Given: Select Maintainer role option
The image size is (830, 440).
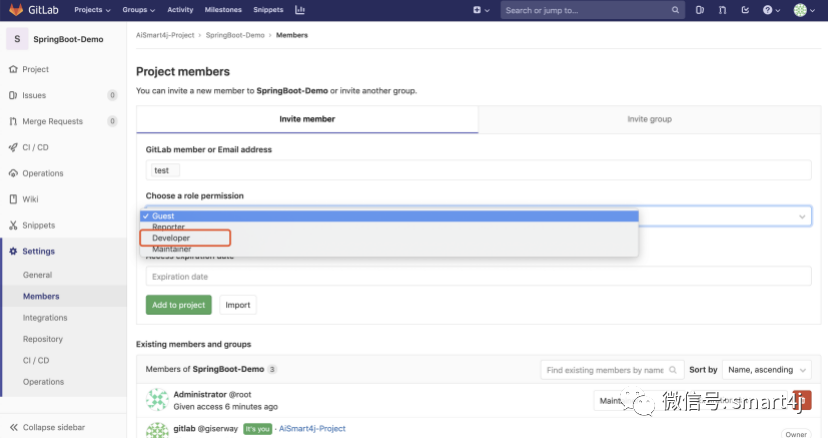Looking at the screenshot, I should [389, 249].
